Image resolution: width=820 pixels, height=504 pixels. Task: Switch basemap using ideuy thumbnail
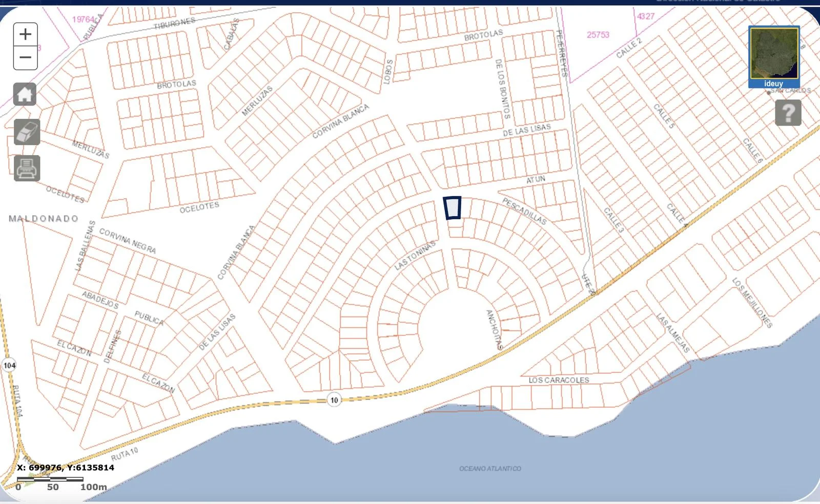click(773, 56)
